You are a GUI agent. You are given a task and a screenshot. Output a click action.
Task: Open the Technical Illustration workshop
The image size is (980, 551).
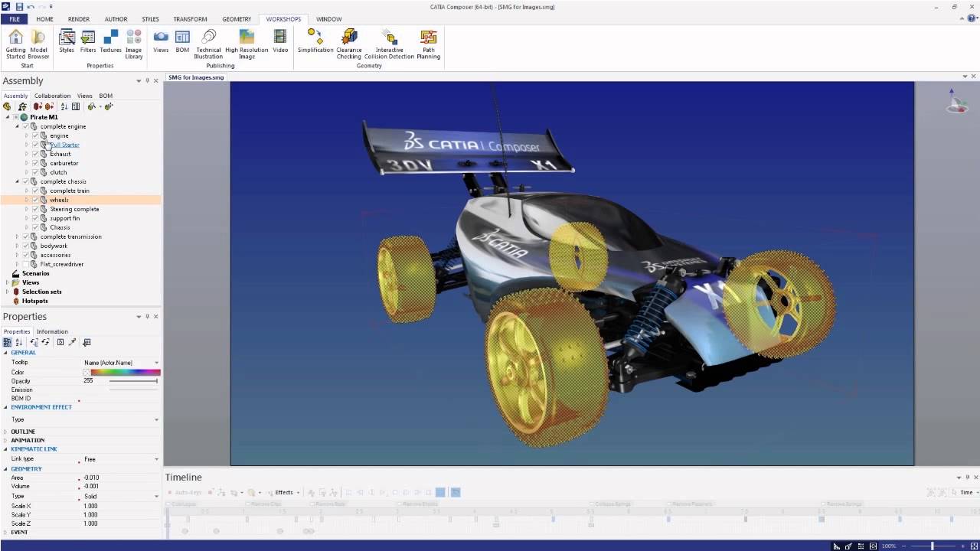[208, 44]
